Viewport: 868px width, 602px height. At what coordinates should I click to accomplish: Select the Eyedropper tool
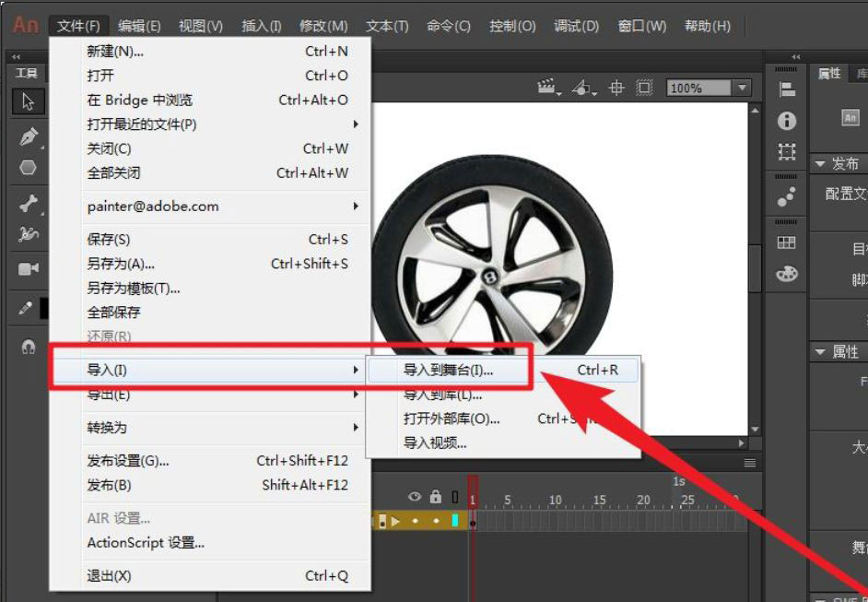[26, 308]
